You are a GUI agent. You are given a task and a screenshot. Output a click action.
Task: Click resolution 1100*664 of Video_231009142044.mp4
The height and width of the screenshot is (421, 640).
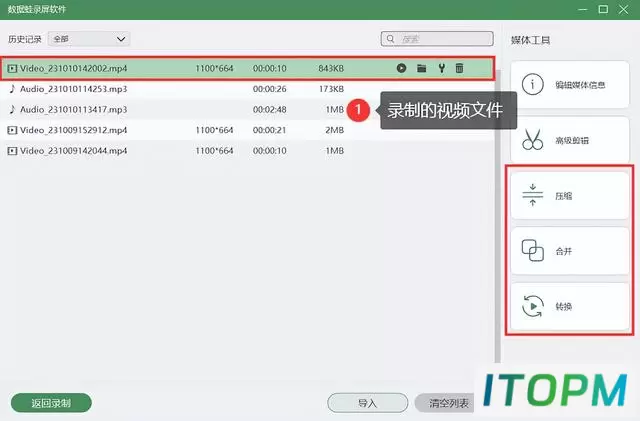pos(214,151)
